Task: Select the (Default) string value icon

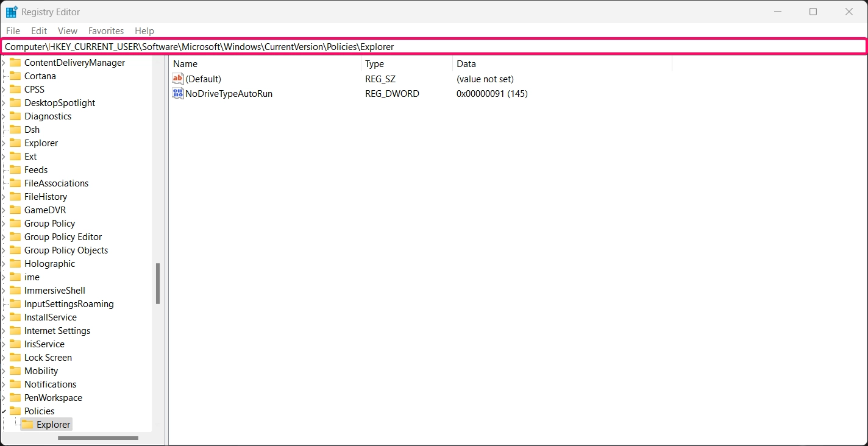Action: (x=178, y=79)
